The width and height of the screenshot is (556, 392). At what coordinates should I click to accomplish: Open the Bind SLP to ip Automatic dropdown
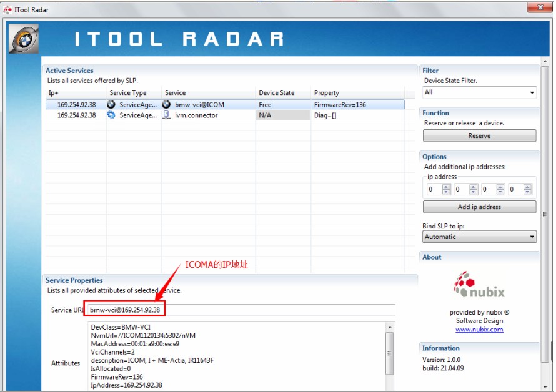point(479,237)
